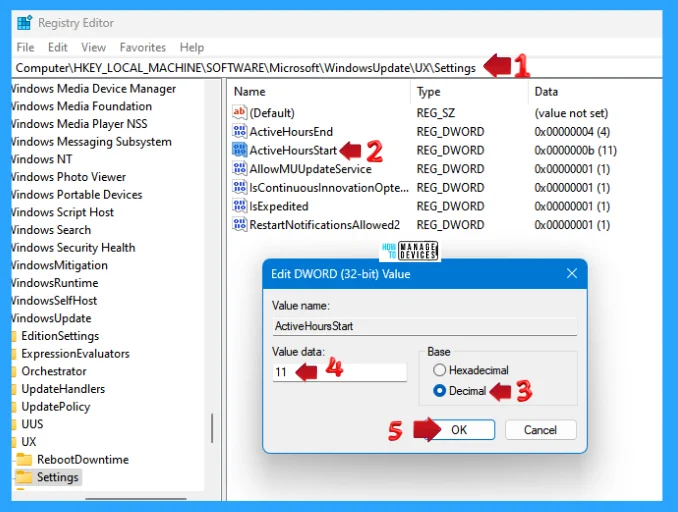Viewport: 678px width, 512px height.
Task: Click the (value not set) data cell
Action: coord(571,113)
